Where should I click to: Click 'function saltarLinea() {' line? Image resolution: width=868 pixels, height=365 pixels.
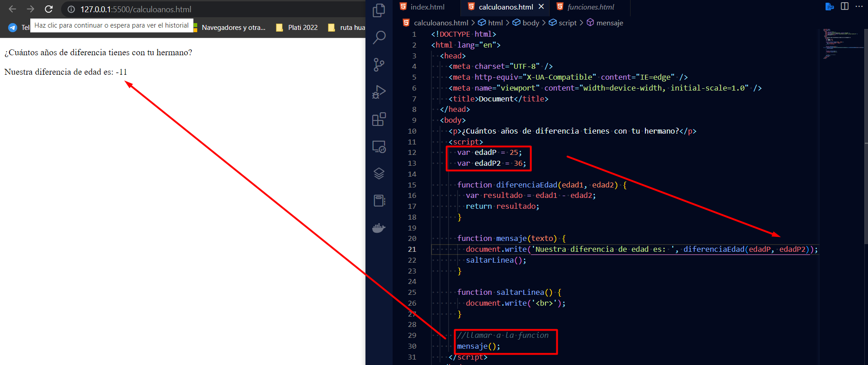509,292
